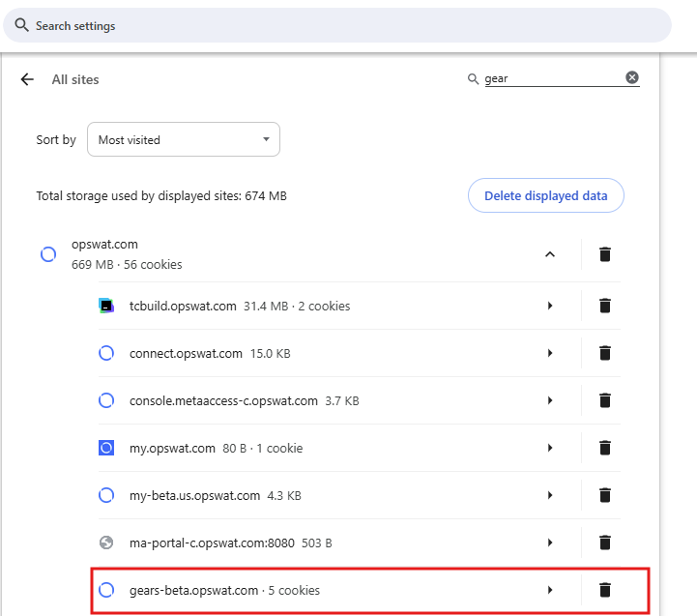Image resolution: width=697 pixels, height=616 pixels.
Task: Remove connect.opswat.com data via trash icon
Action: (605, 353)
